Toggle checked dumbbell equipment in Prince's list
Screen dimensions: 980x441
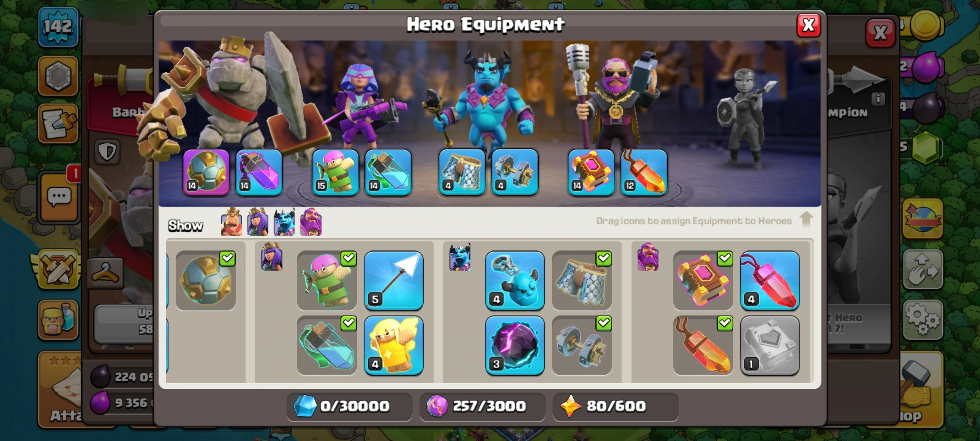(581, 345)
